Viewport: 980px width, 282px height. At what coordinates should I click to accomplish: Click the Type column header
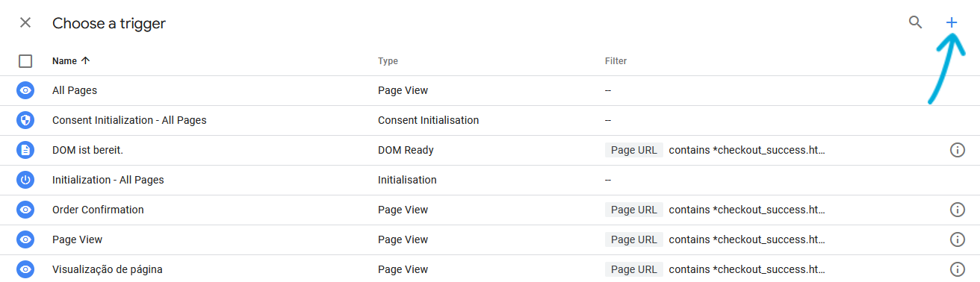[x=388, y=61]
